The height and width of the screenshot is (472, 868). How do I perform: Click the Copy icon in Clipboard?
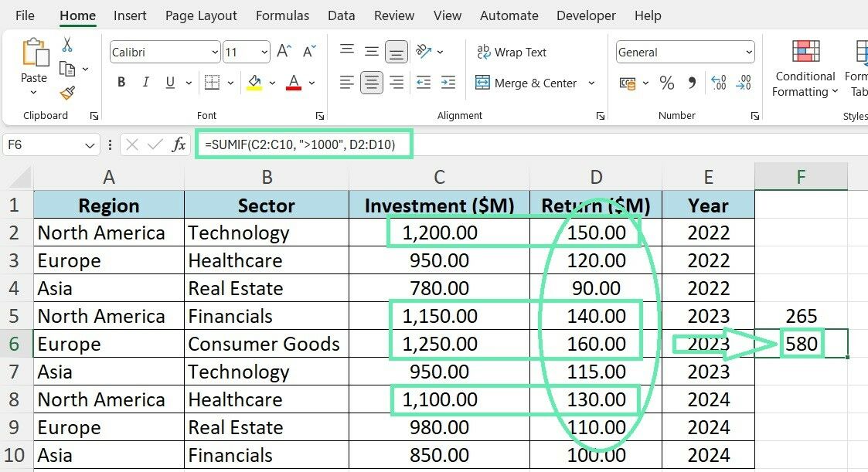(67, 70)
